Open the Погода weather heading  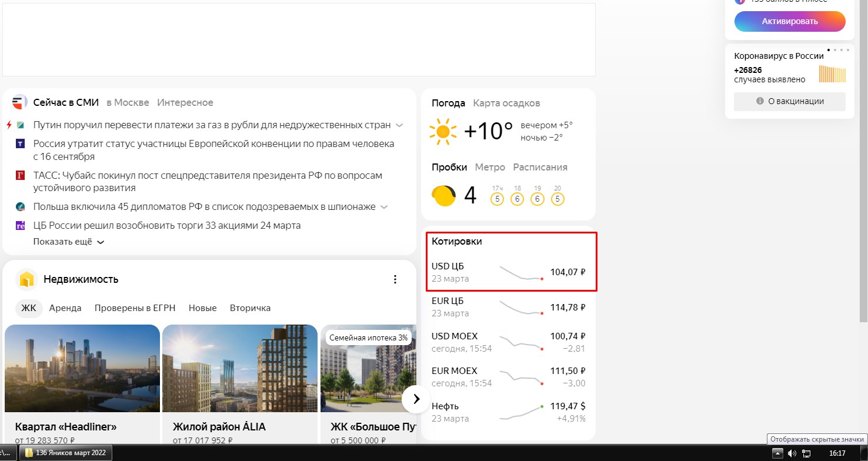449,103
